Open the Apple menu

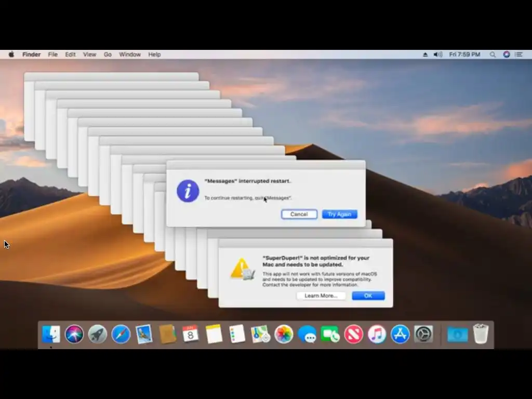pyautogui.click(x=11, y=54)
